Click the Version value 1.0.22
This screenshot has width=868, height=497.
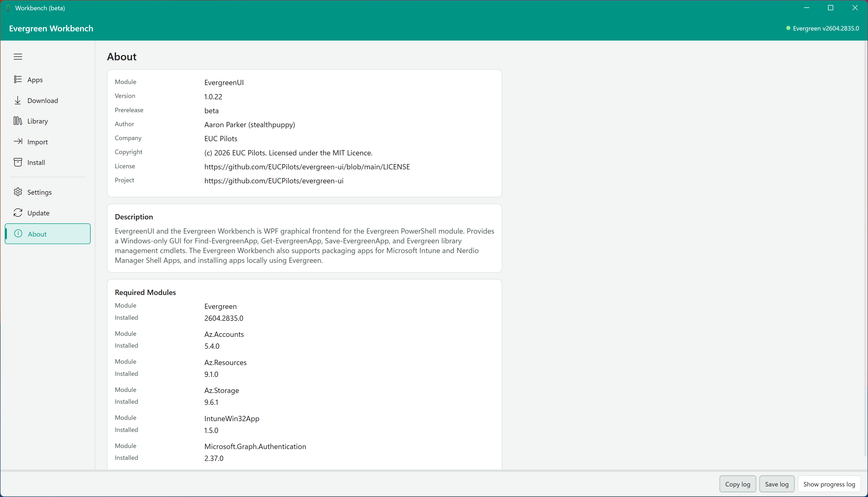coord(213,97)
